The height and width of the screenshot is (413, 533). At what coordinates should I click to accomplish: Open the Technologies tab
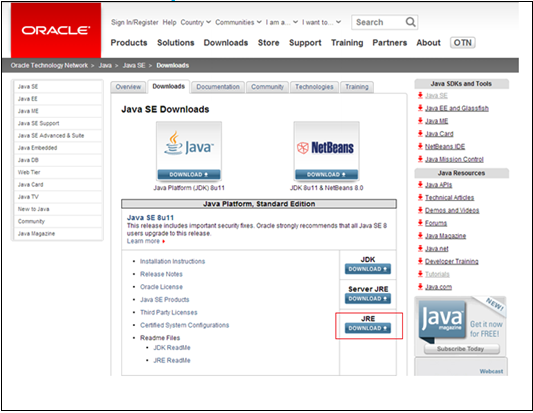(314, 87)
